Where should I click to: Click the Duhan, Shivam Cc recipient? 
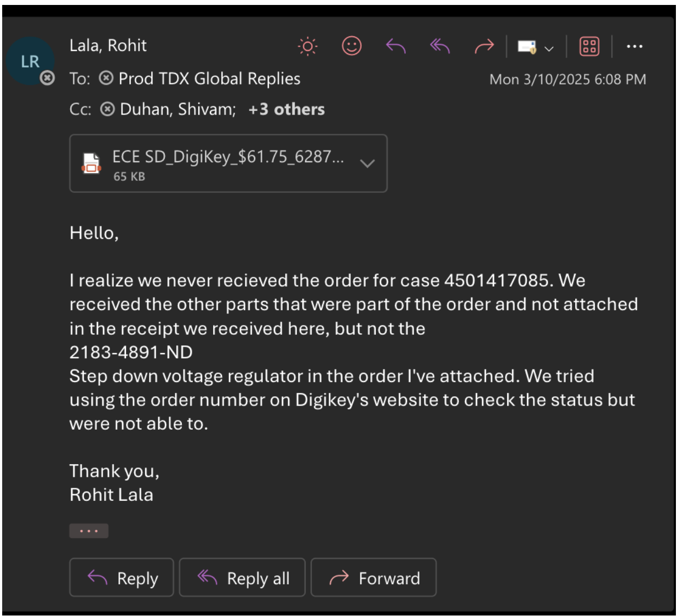click(x=177, y=110)
